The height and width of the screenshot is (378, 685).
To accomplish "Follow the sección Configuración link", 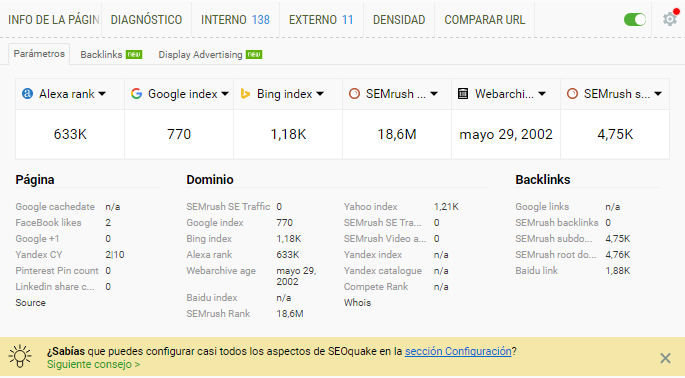I will click(x=458, y=351).
